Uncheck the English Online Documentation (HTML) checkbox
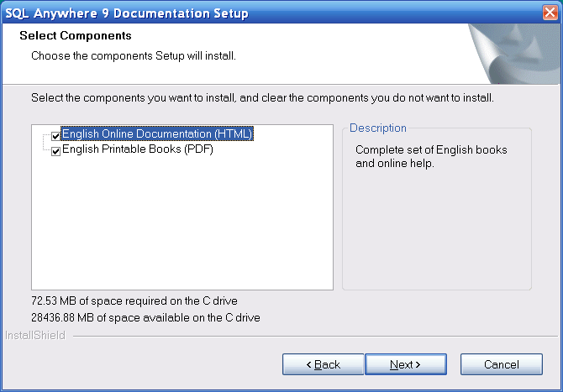563x392 pixels. (x=56, y=135)
